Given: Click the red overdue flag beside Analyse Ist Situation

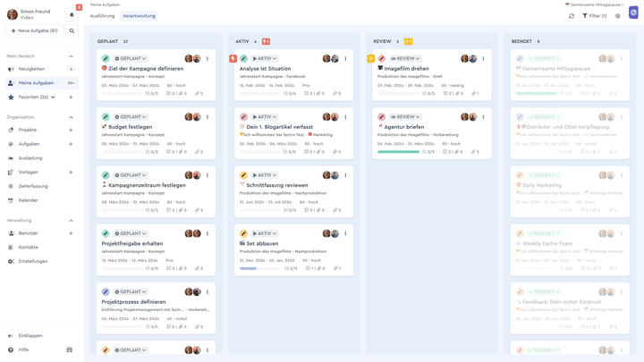Looking at the screenshot, I should [233, 59].
